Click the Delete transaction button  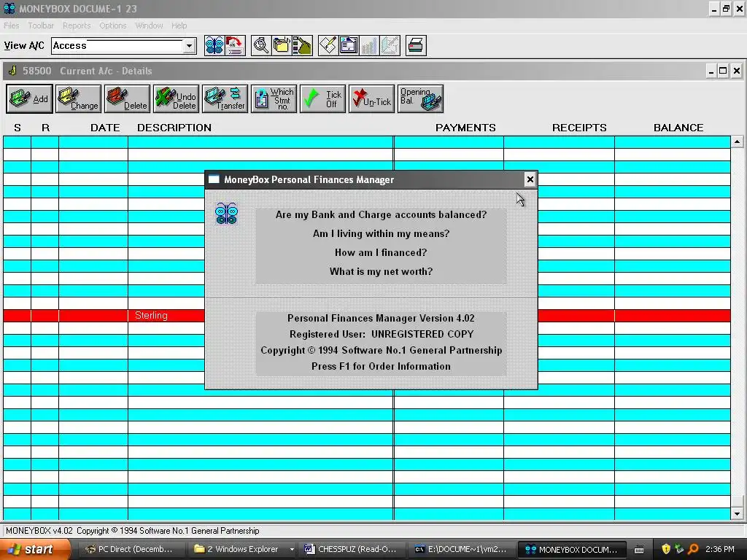pyautogui.click(x=127, y=99)
